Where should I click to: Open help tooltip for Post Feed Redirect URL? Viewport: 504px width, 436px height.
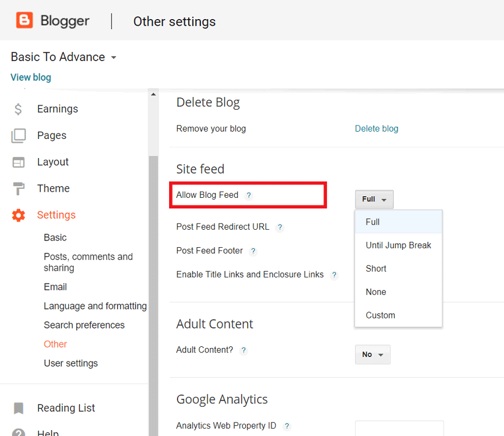tap(280, 227)
